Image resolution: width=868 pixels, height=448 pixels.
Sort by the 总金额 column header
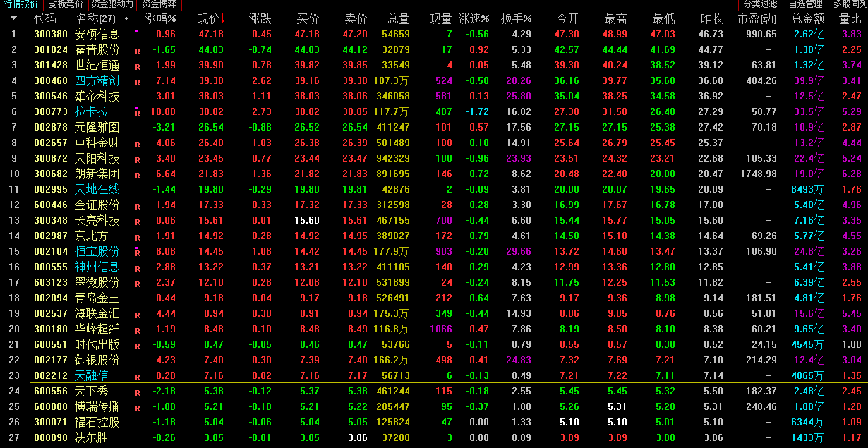(x=808, y=18)
